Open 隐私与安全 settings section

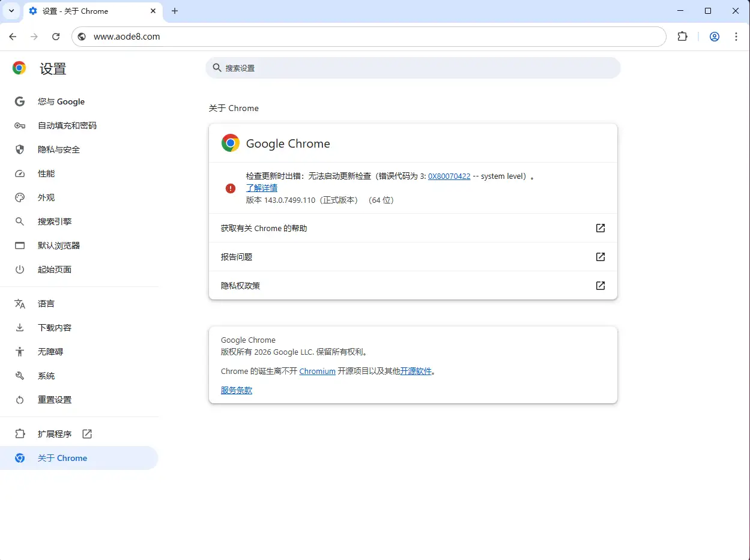pos(59,149)
